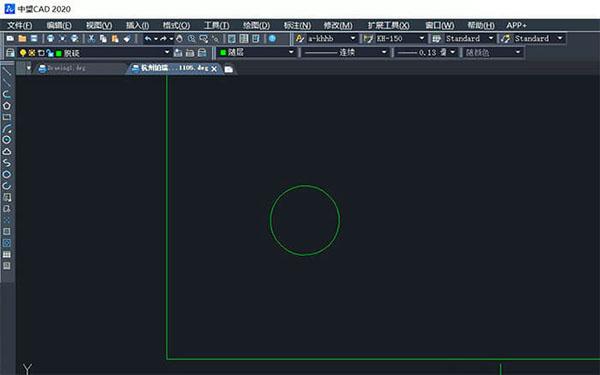Screen dimensions: 600x375
Task: Open the color control dropdown
Action: (291, 52)
